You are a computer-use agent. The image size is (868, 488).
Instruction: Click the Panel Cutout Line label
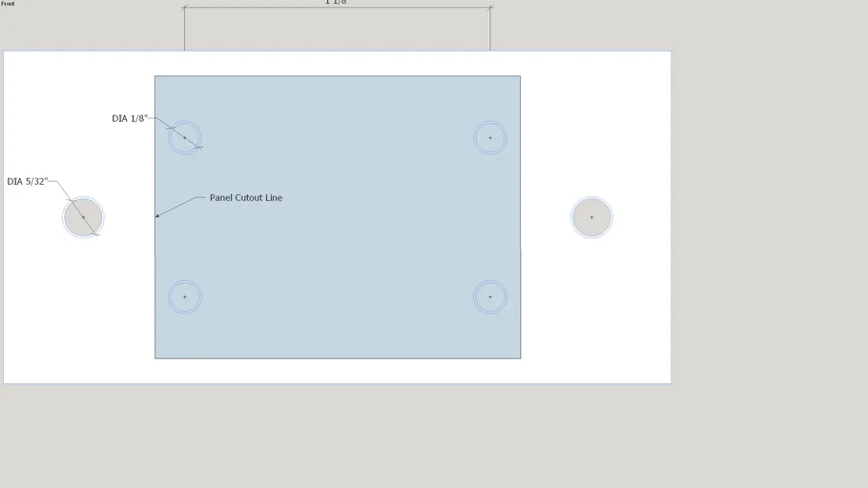[x=246, y=197]
